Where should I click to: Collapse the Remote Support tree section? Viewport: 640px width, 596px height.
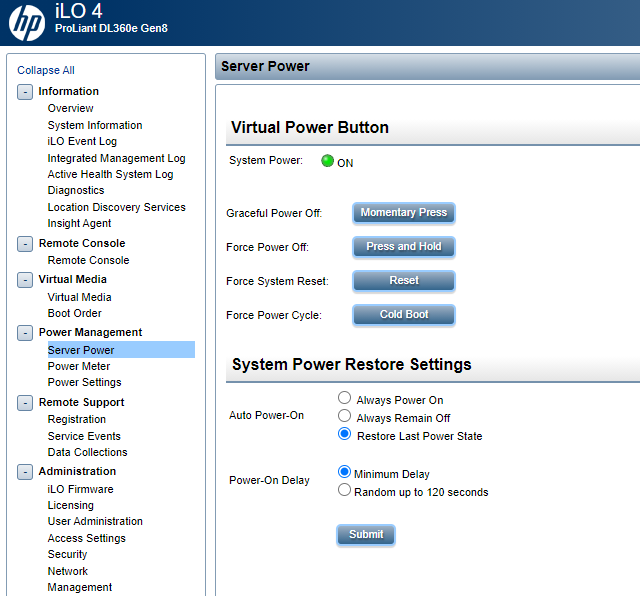pyautogui.click(x=25, y=403)
